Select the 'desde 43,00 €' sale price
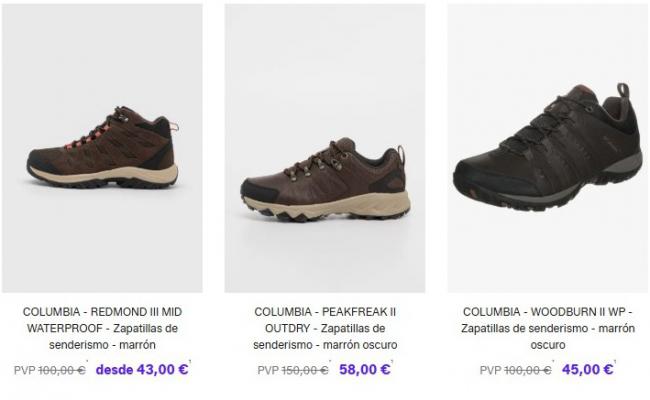 142,369
